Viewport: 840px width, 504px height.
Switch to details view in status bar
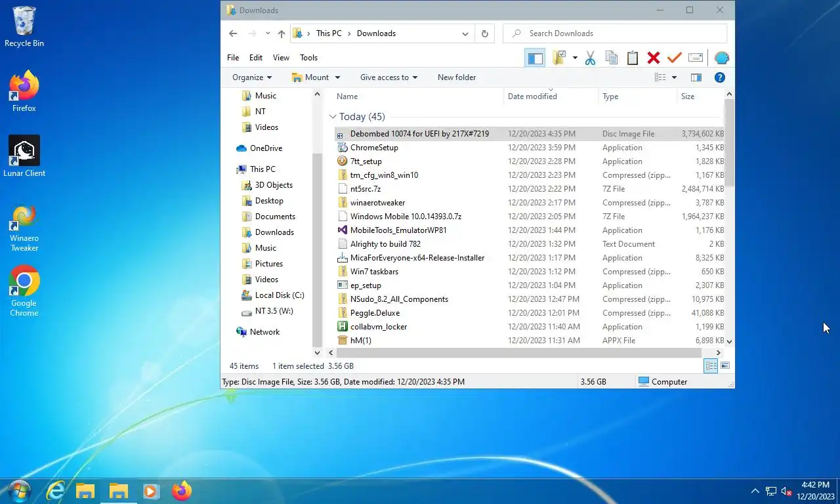point(711,366)
